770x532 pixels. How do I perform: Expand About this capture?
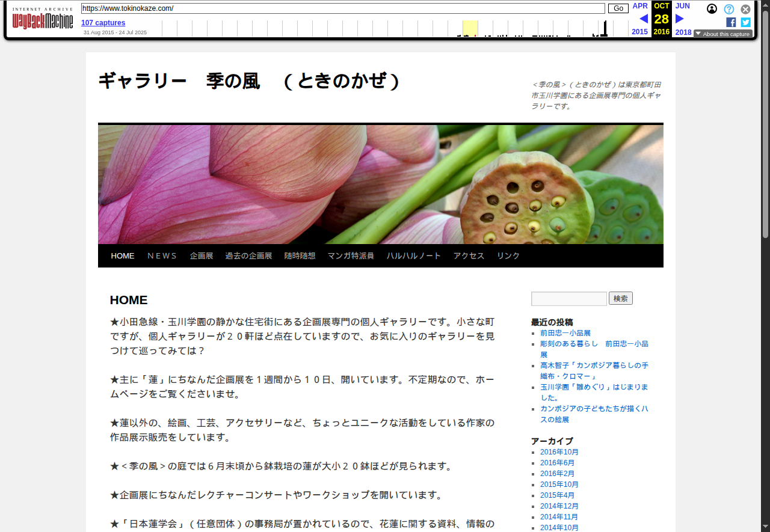[x=722, y=34]
